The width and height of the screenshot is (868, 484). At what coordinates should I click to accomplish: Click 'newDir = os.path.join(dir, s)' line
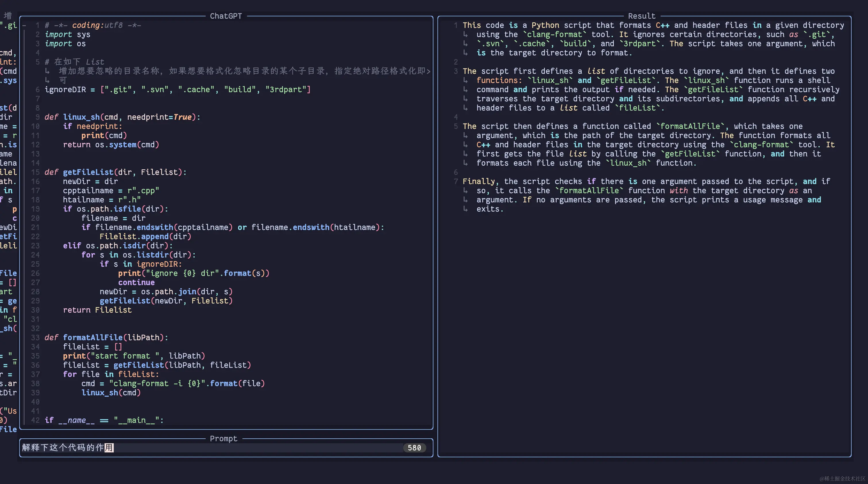click(x=166, y=291)
